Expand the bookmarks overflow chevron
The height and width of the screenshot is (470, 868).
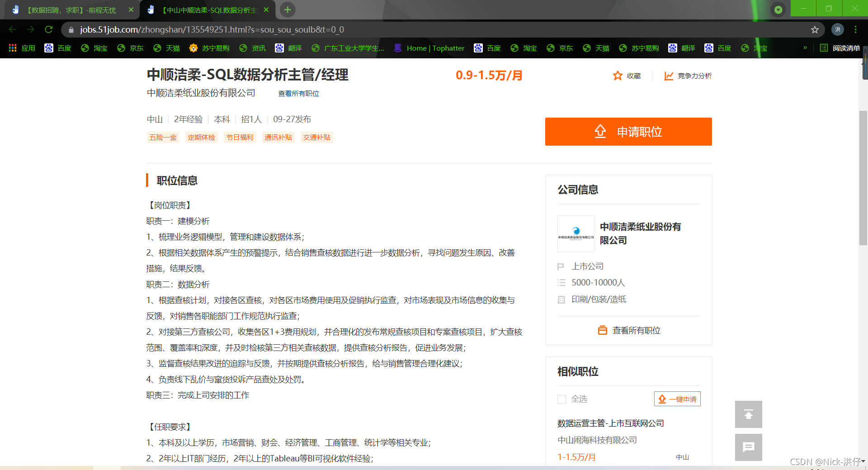(x=804, y=48)
